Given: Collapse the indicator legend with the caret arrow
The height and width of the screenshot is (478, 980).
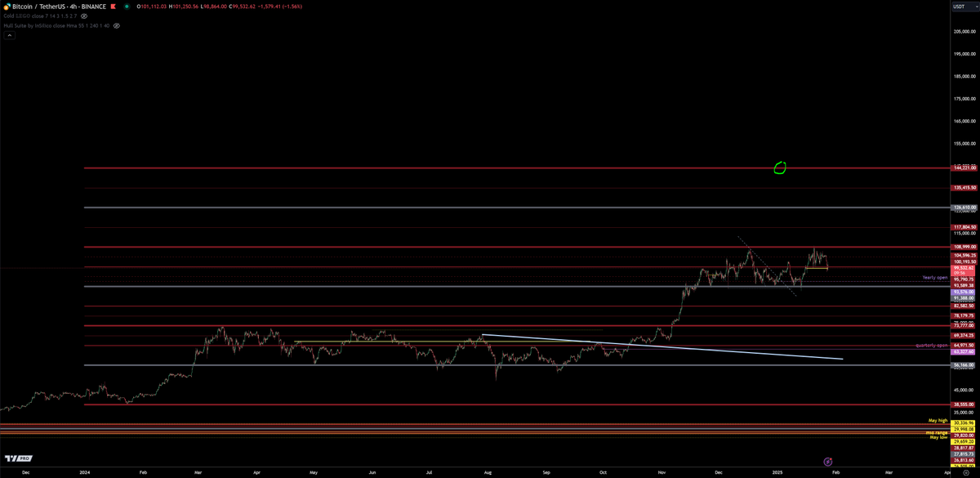Looking at the screenshot, I should coord(10,35).
